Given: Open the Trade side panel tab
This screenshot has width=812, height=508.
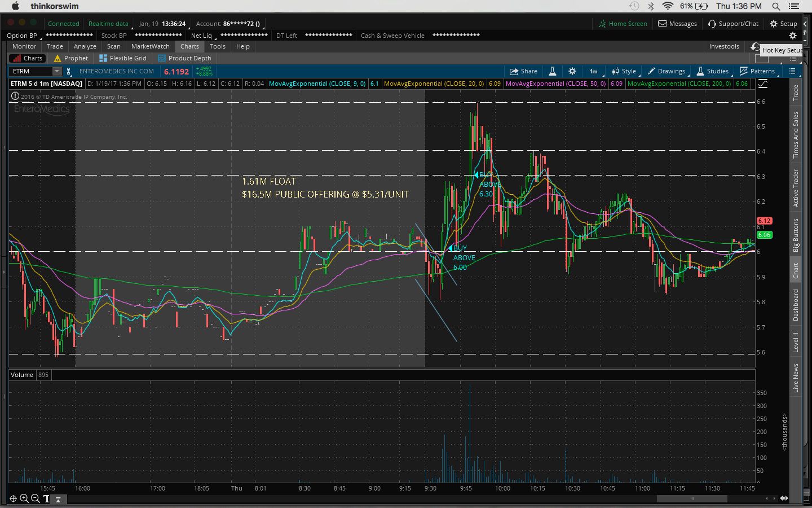Looking at the screenshot, I should pyautogui.click(x=796, y=93).
